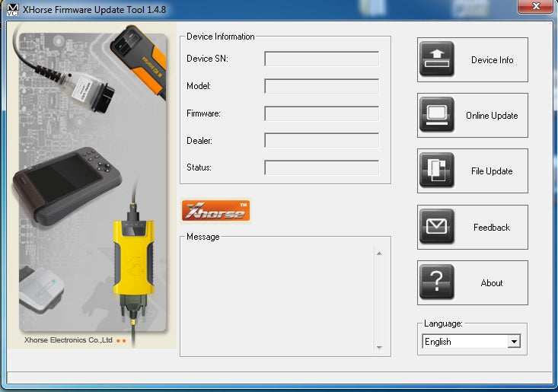Click the Xhorse orange logo

tap(215, 211)
